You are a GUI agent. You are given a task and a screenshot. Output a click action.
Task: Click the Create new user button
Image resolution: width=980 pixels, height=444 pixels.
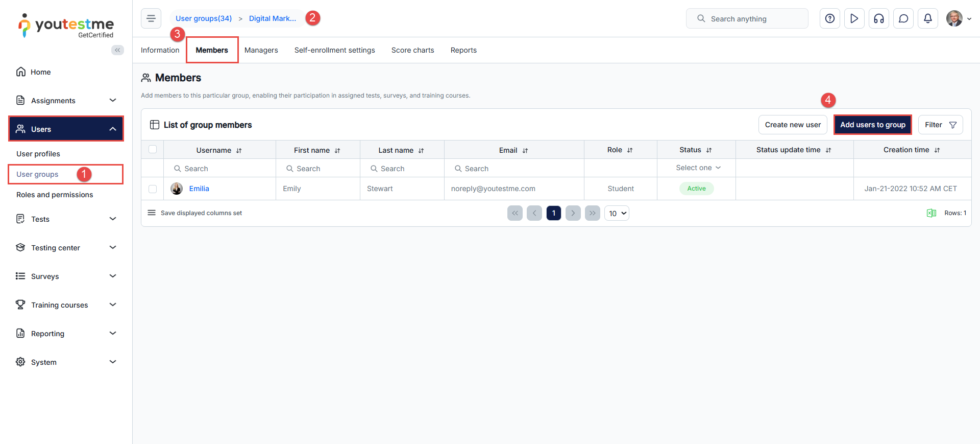792,125
